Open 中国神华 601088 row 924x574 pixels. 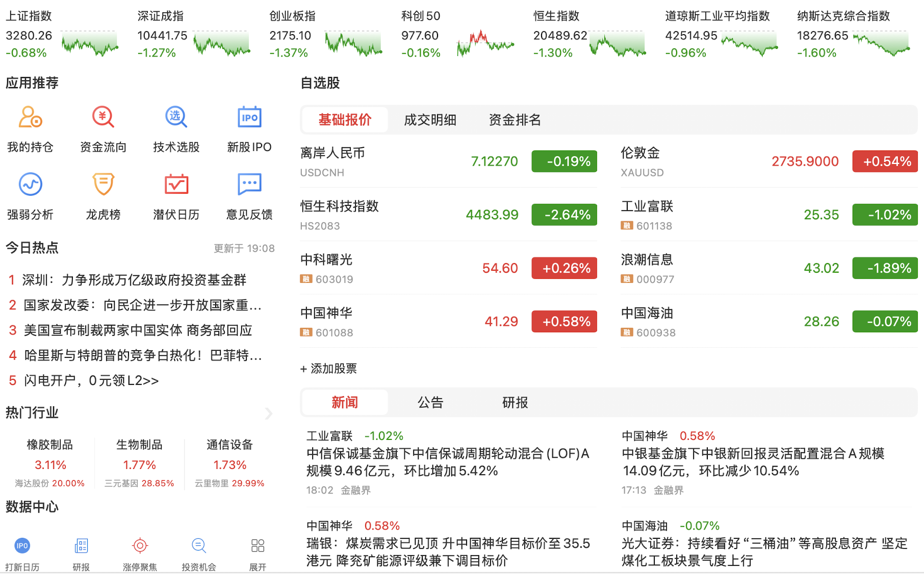coord(448,322)
